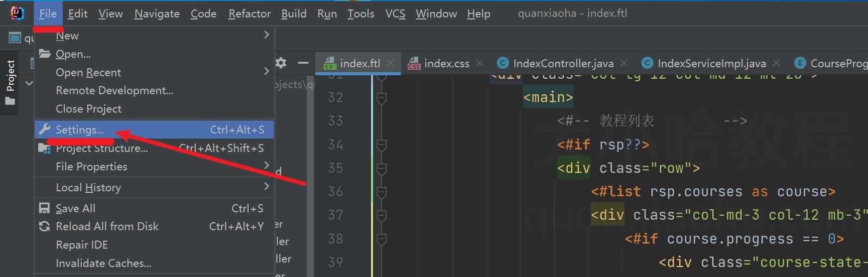Screen dimensions: 868x277
Task: Click the Open folder icon
Action: (45, 53)
